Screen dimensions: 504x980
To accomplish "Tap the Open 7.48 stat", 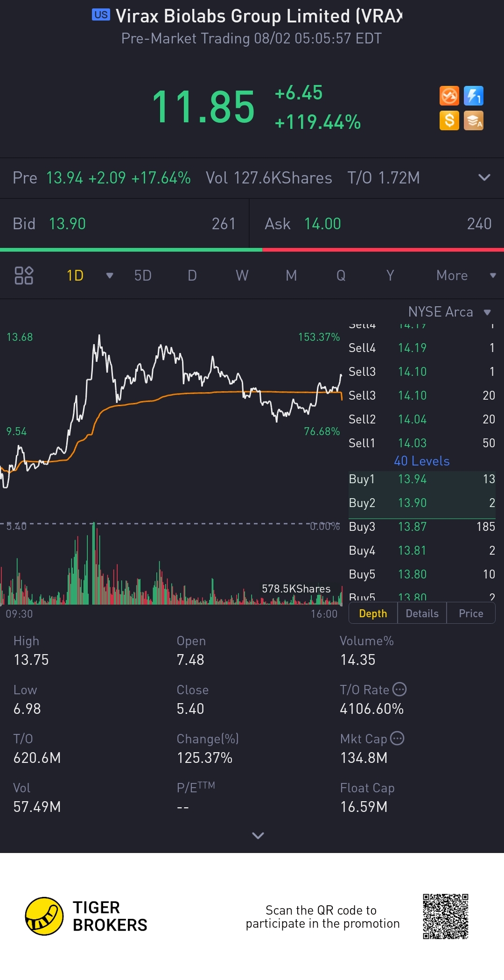I will click(x=191, y=651).
